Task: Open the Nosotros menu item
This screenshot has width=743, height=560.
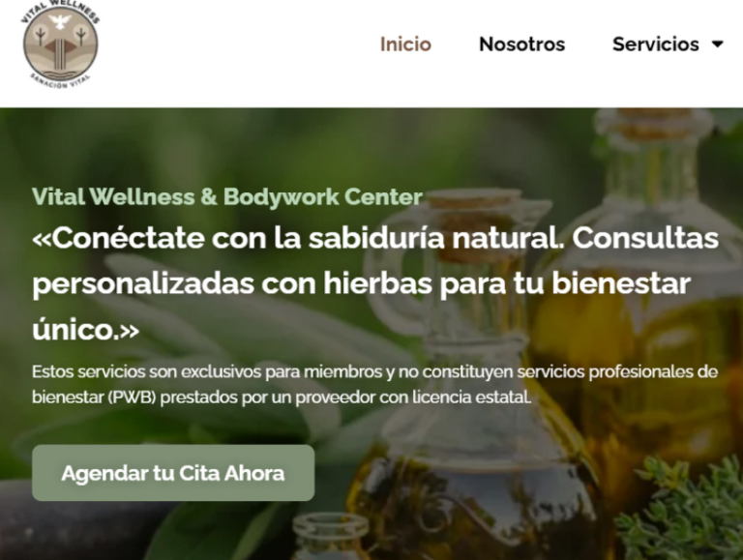Action: point(521,44)
